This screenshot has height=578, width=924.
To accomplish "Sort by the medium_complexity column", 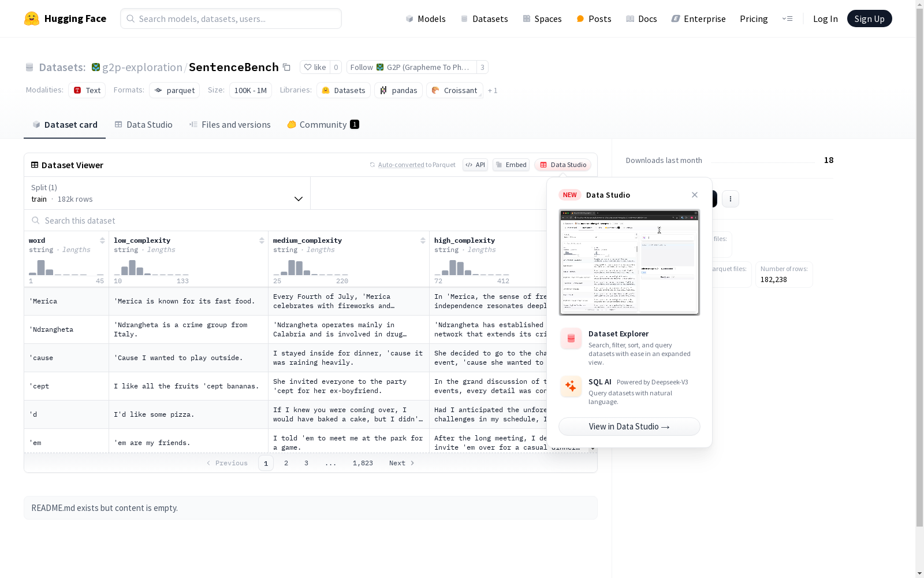I will [423, 240].
